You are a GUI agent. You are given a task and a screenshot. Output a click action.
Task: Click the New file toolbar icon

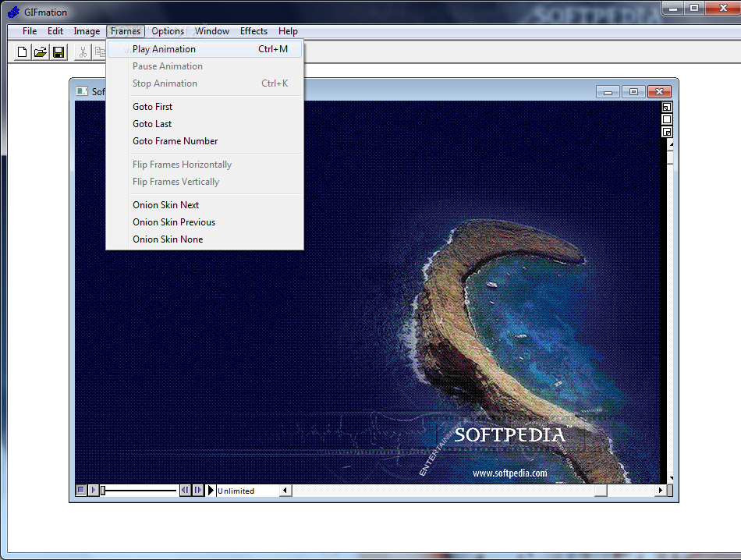(22, 52)
